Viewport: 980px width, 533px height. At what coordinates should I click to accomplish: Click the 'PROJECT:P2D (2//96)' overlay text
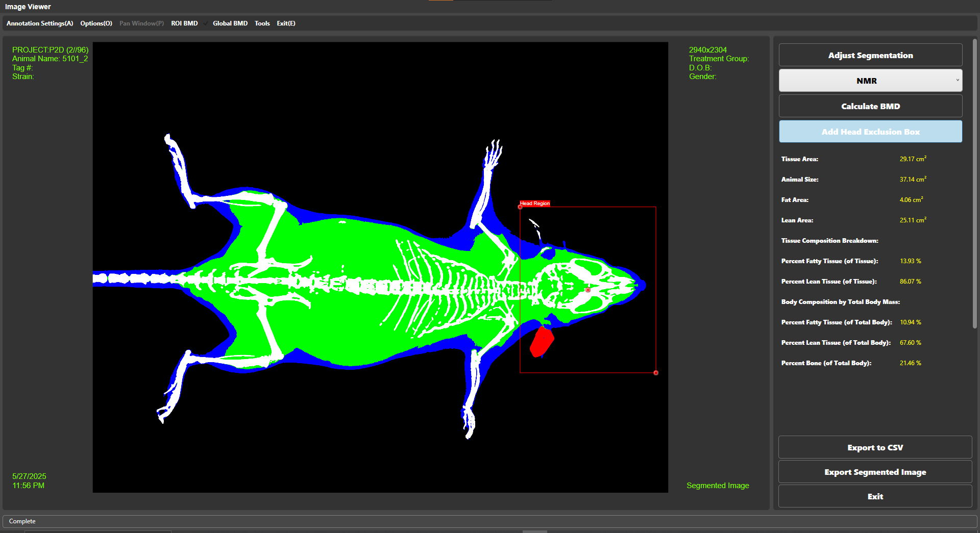(50, 50)
